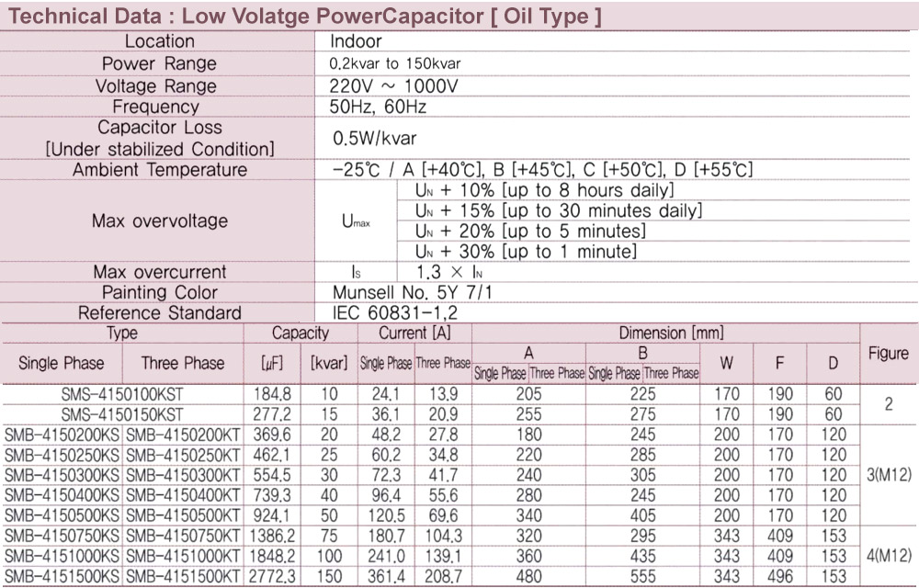This screenshot has width=919, height=588.
Task: Select the Reference Standard label
Action: tap(159, 312)
